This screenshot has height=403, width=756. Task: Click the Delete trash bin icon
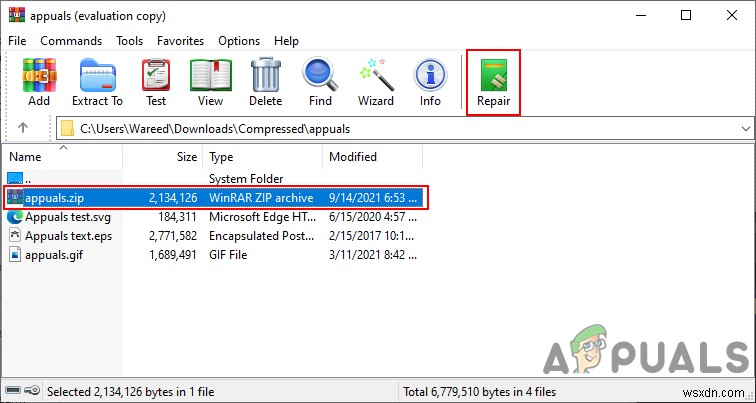(266, 75)
